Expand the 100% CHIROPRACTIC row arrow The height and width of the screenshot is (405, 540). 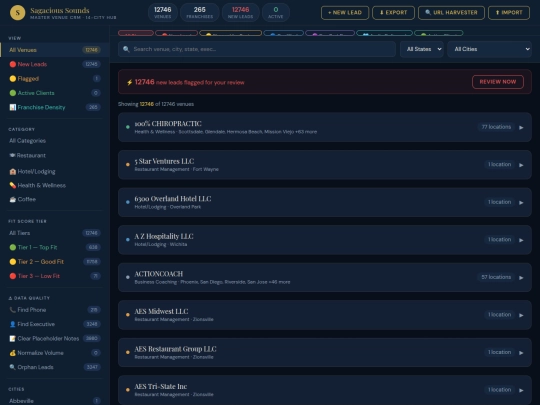(x=521, y=127)
